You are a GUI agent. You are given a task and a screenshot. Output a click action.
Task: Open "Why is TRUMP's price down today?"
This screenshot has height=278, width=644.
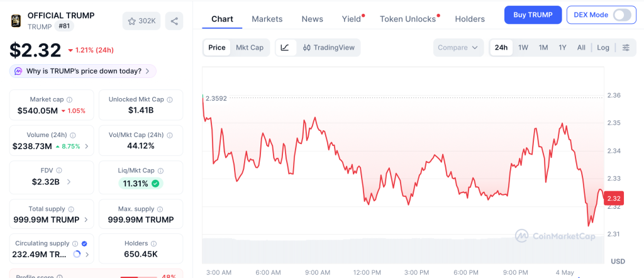[x=83, y=71]
